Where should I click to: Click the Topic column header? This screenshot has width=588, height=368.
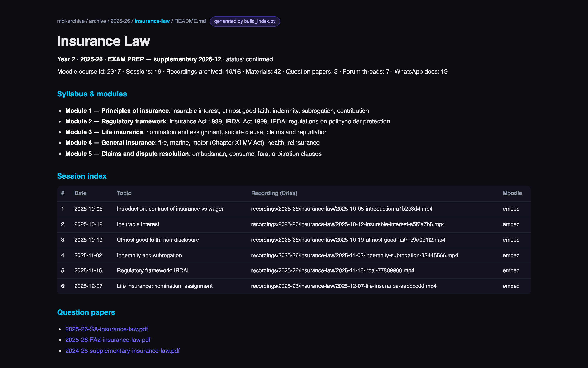[124, 193]
